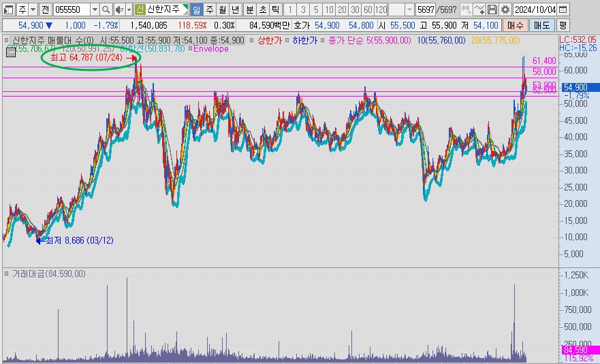Switch to 년 yearly chart period
600x364 pixels.
(236, 10)
